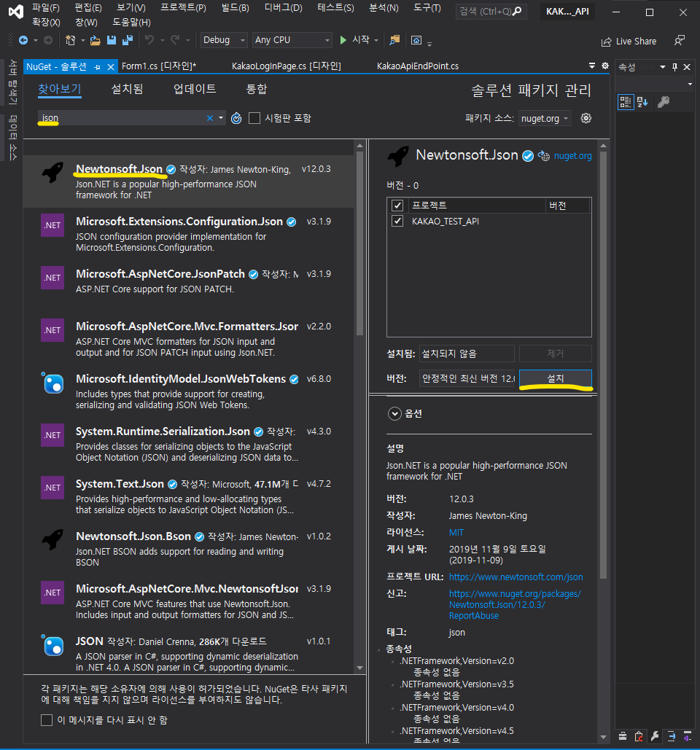Open the search history dropdown arrow in the search box
The height and width of the screenshot is (750, 700).
221,117
